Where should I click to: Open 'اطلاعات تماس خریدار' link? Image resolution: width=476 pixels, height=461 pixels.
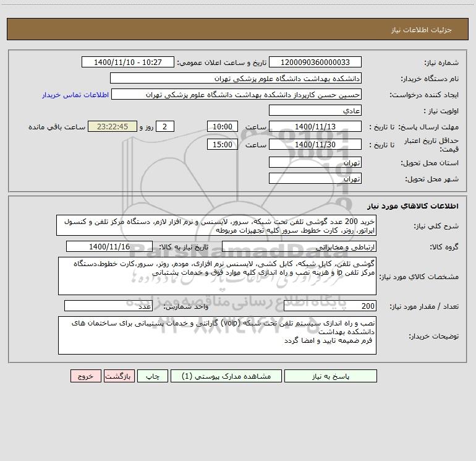point(75,95)
